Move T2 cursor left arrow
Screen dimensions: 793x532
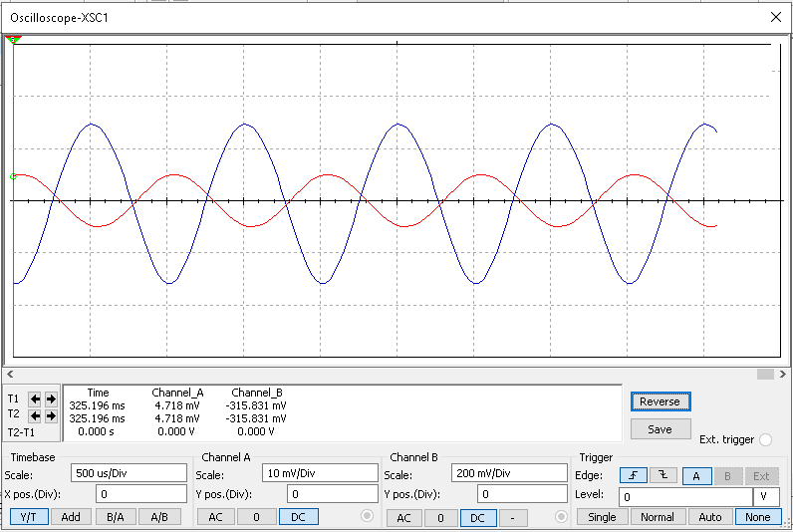click(35, 416)
